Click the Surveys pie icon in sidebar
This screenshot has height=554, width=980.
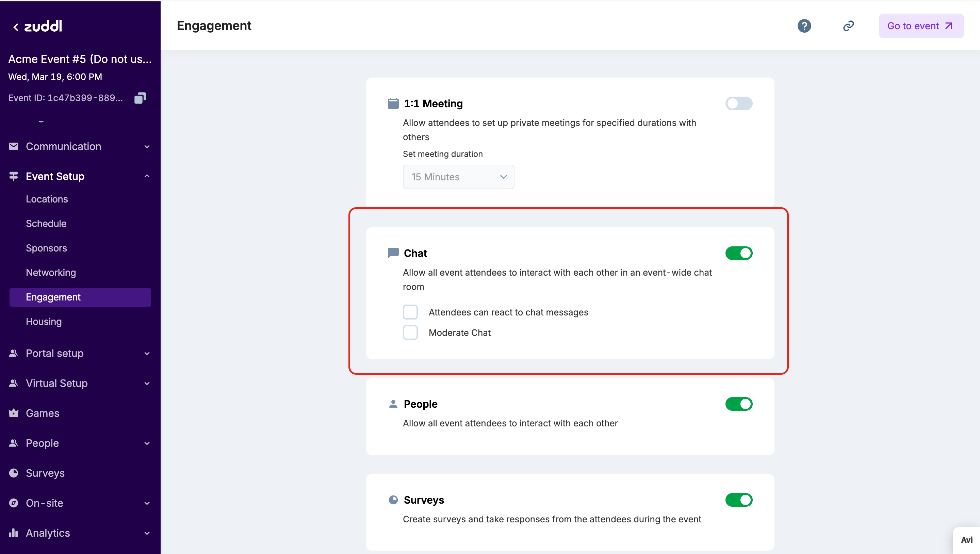click(x=14, y=473)
